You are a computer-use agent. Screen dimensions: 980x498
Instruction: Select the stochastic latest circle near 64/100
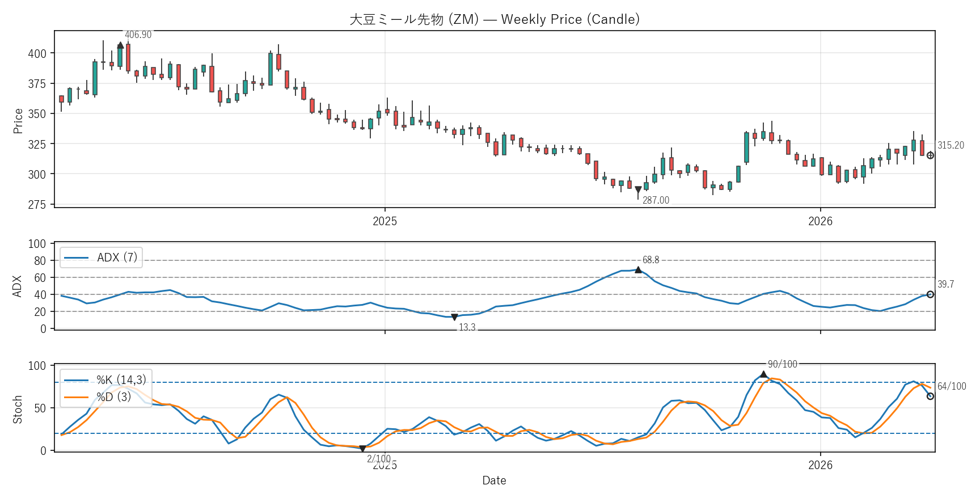930,396
